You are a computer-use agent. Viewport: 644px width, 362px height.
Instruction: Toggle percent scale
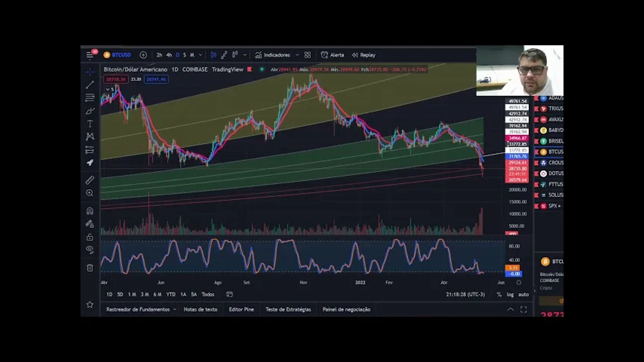click(x=499, y=294)
